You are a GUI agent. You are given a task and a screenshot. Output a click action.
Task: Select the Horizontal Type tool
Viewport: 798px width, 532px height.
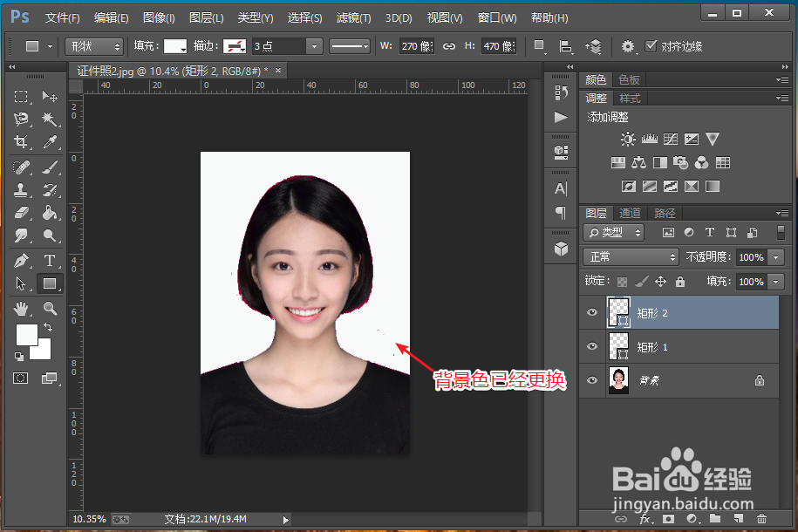click(50, 261)
